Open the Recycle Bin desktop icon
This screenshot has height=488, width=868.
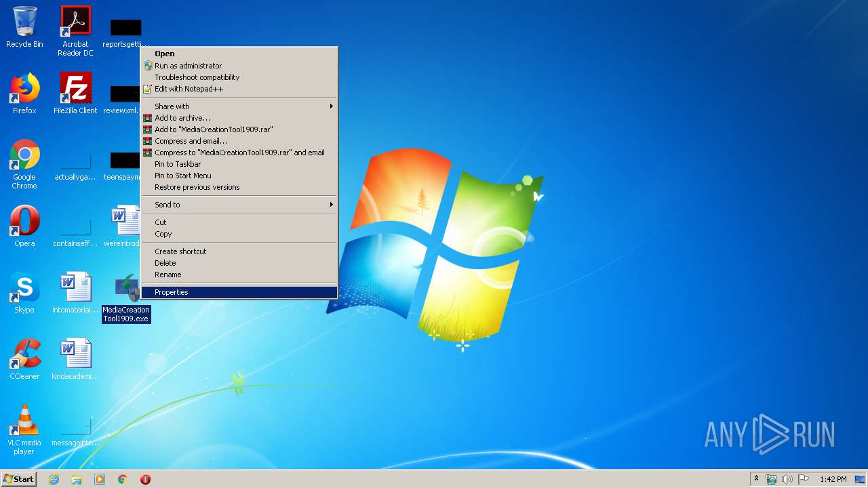pyautogui.click(x=24, y=27)
